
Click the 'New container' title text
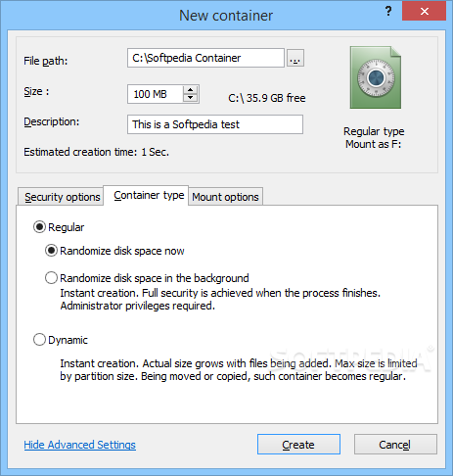coord(226,16)
